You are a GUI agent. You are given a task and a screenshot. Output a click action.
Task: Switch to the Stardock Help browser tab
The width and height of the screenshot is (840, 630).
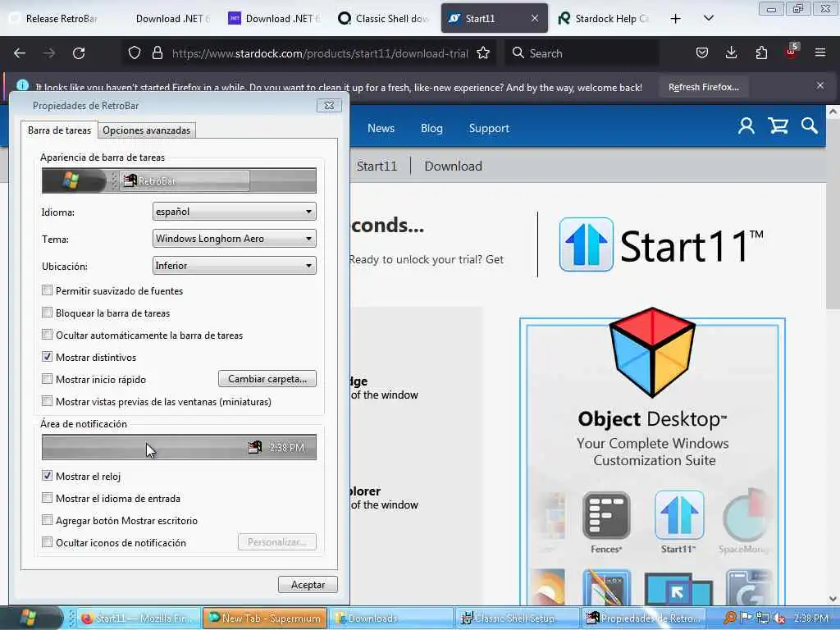pos(603,19)
